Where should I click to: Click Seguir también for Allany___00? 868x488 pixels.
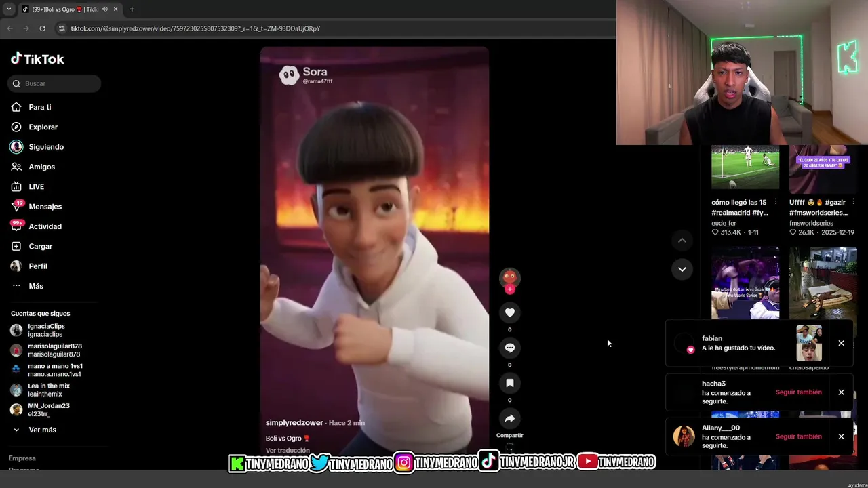[x=798, y=436]
